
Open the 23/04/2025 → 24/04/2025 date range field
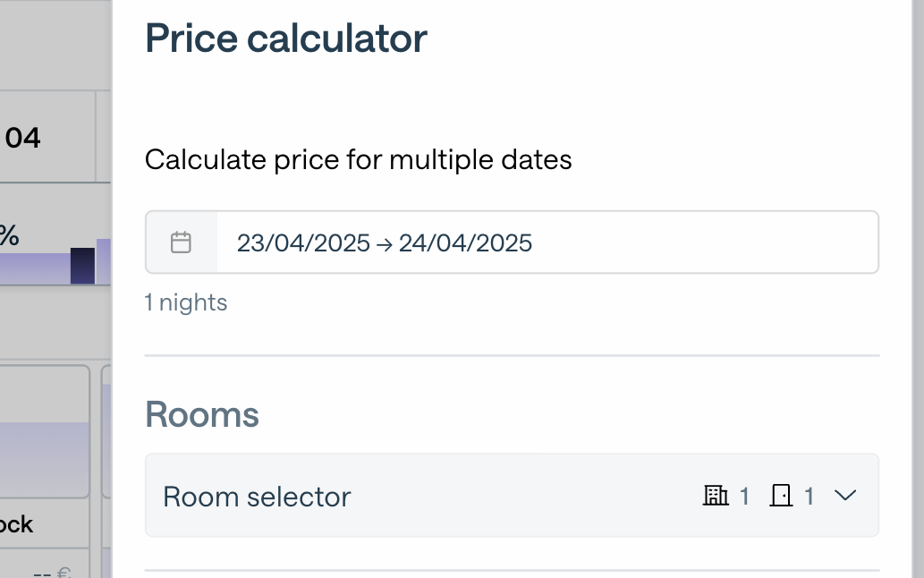[546, 242]
